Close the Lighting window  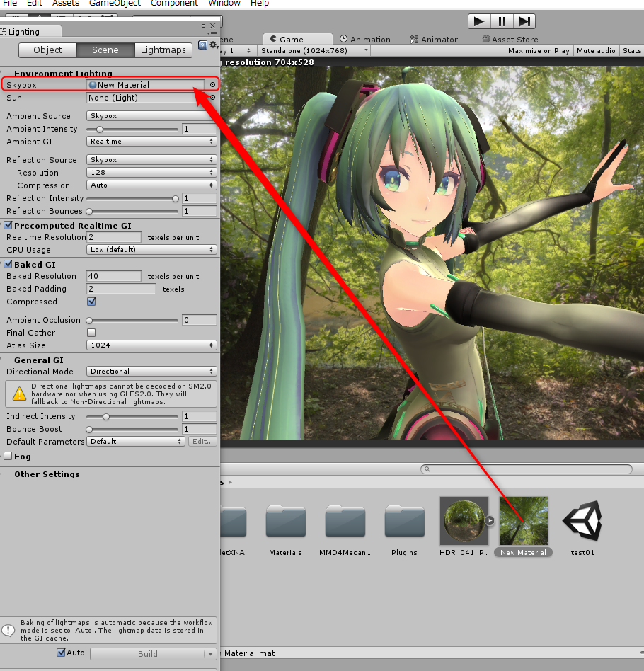tap(213, 25)
